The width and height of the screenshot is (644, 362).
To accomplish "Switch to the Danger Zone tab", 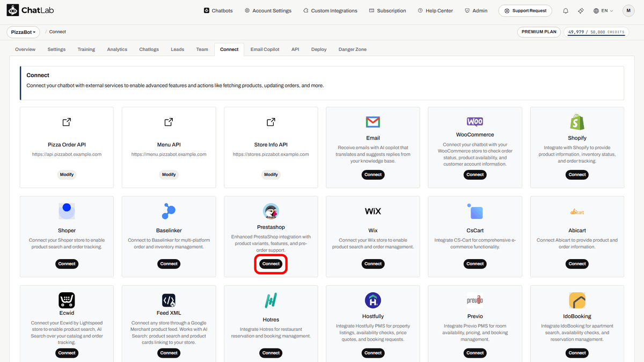I will pos(353,49).
